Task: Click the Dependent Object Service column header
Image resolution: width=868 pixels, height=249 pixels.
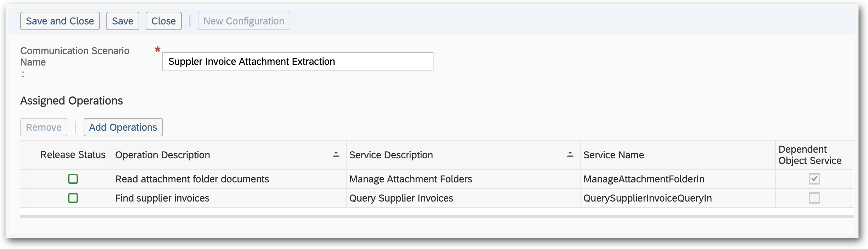Action: click(810, 155)
